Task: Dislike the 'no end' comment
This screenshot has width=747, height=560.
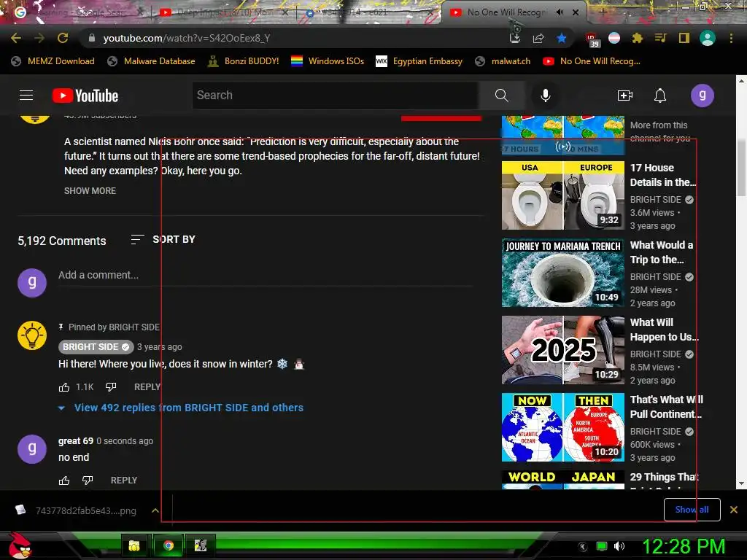Action: 88,480
